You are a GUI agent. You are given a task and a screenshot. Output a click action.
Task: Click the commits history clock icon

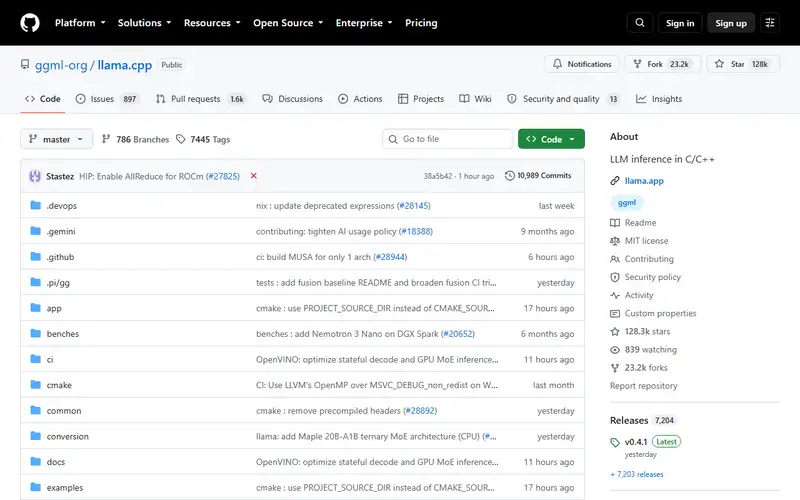509,176
